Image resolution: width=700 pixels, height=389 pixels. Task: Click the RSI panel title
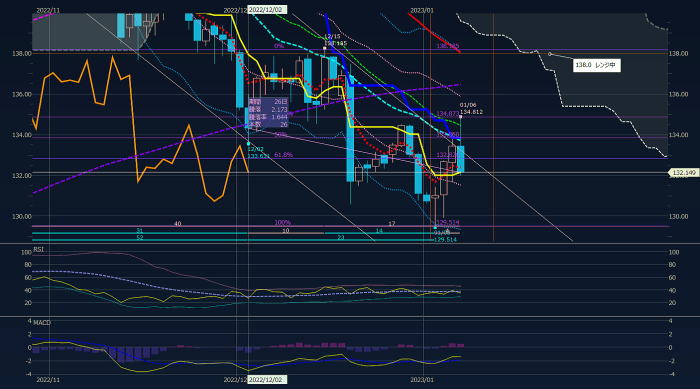point(39,249)
